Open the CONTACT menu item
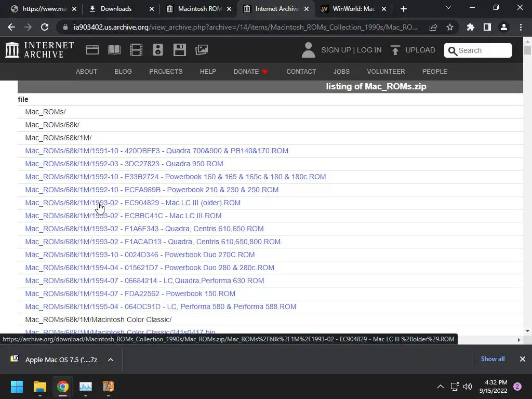The width and height of the screenshot is (532, 399). tap(301, 72)
